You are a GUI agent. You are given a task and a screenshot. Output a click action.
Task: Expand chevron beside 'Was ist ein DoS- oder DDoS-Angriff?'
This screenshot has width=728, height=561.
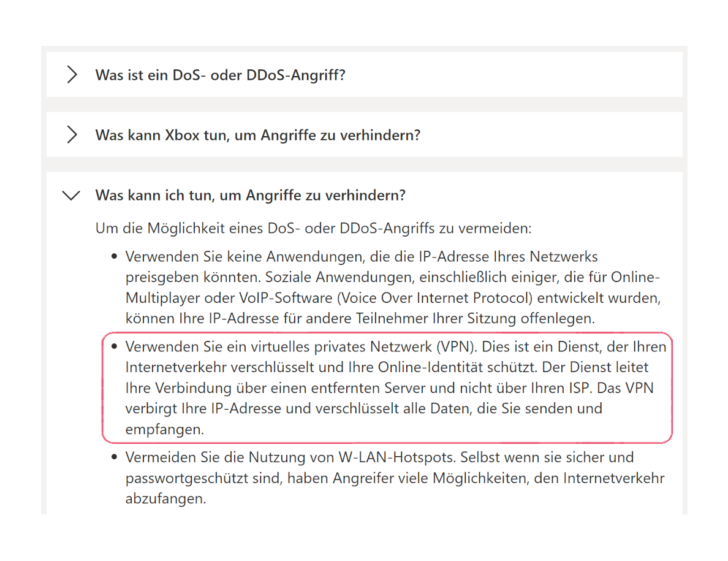72,75
